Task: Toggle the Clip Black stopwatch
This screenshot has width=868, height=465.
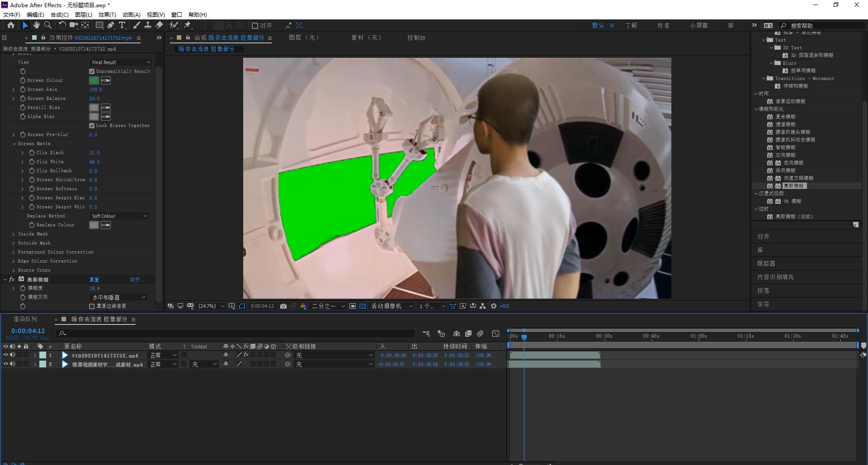Action: point(32,153)
